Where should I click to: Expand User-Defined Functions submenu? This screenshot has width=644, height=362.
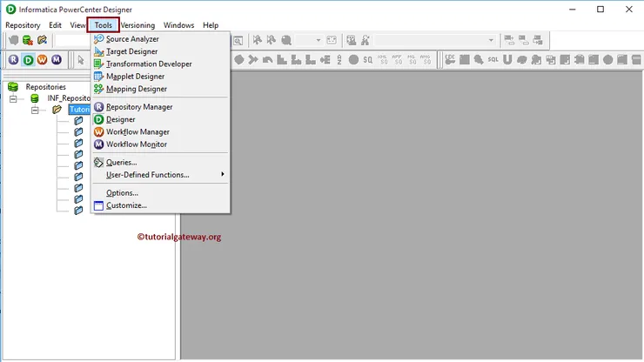pyautogui.click(x=160, y=175)
